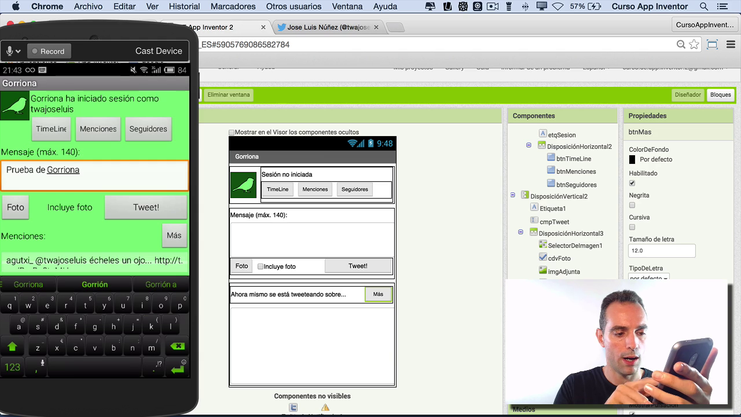Tap the Foto button on the phone
Image resolution: width=741 pixels, height=417 pixels.
coord(15,208)
